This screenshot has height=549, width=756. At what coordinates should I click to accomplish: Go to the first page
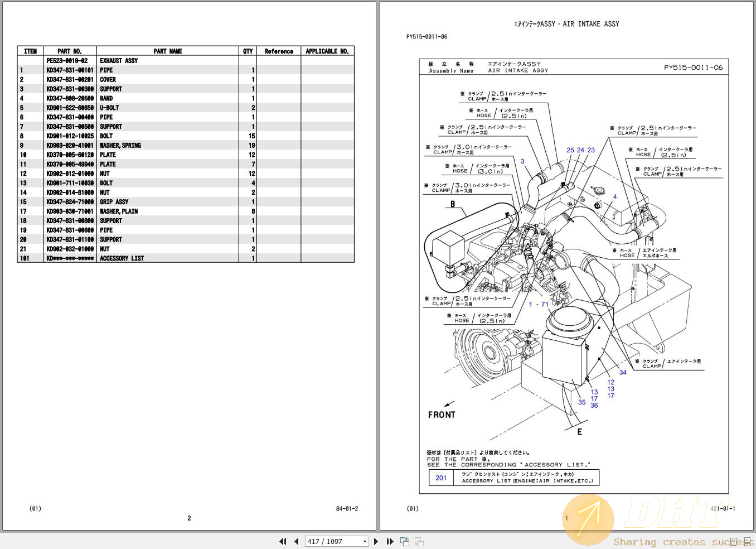[283, 541]
